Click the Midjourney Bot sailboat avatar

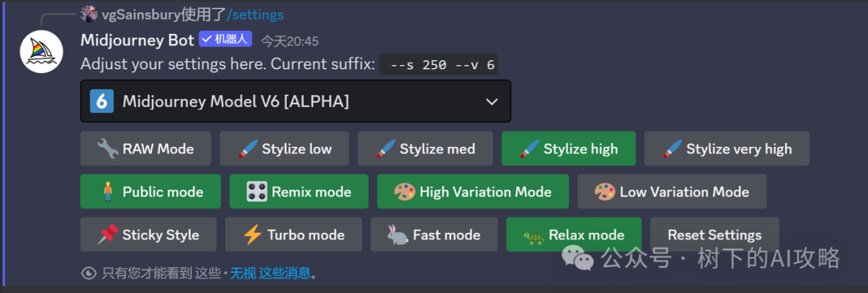pos(42,52)
